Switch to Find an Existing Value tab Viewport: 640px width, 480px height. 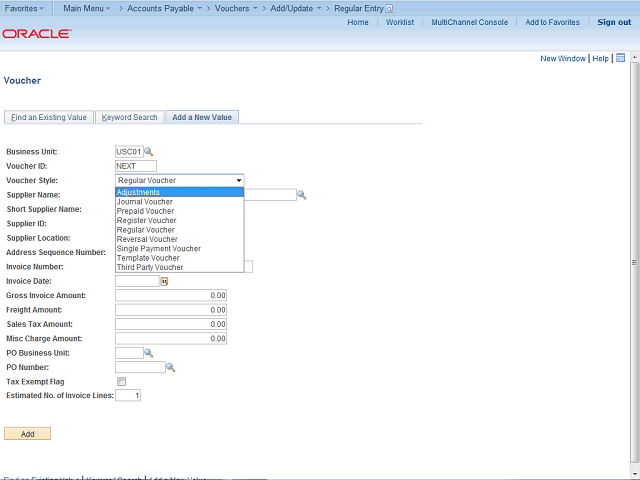tap(48, 117)
